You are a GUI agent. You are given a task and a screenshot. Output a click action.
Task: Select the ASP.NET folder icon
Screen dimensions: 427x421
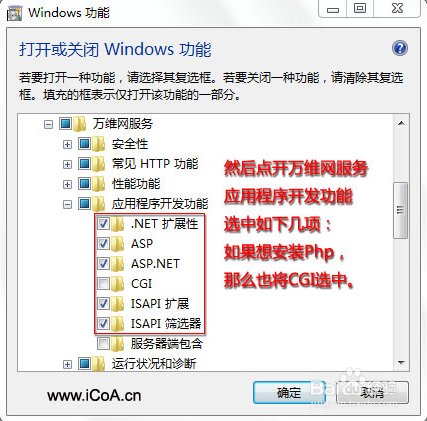click(118, 264)
